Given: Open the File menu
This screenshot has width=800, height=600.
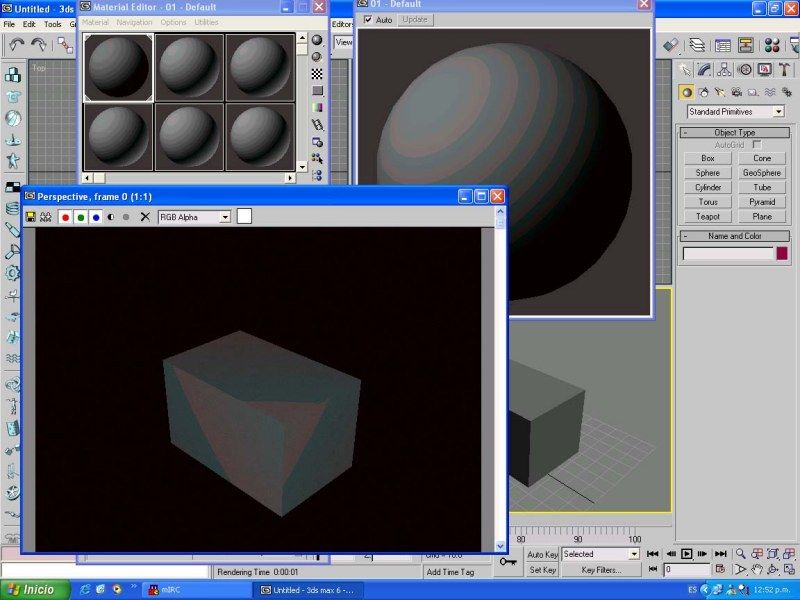Looking at the screenshot, I should [x=9, y=24].
